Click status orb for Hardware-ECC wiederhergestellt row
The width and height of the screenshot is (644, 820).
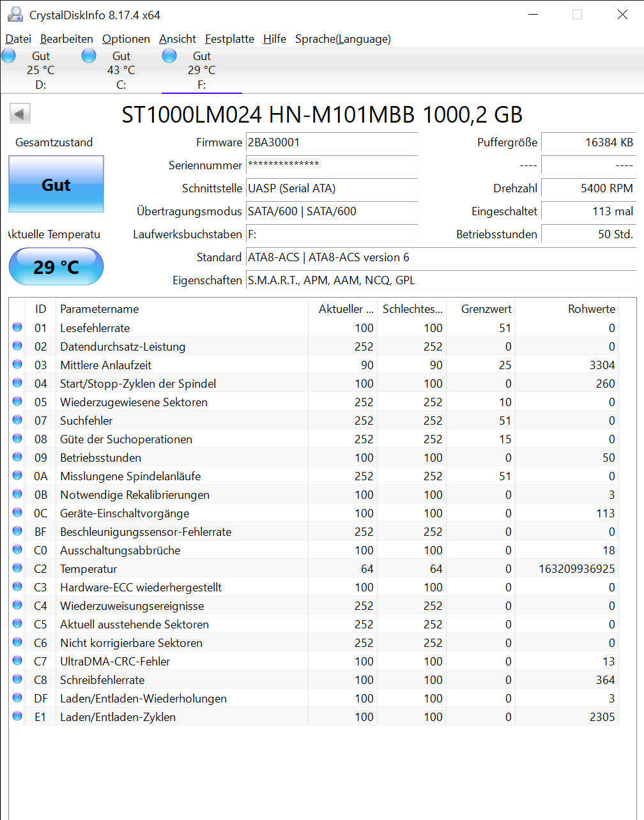(17, 587)
